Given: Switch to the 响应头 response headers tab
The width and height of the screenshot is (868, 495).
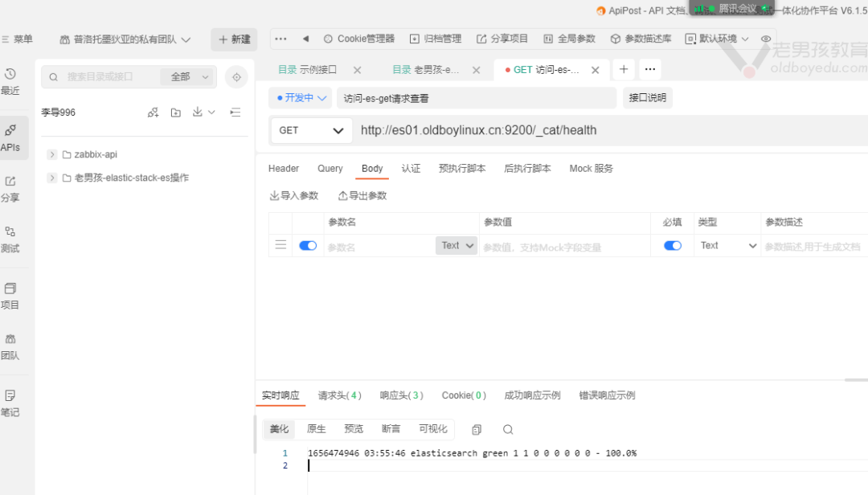Looking at the screenshot, I should point(401,395).
